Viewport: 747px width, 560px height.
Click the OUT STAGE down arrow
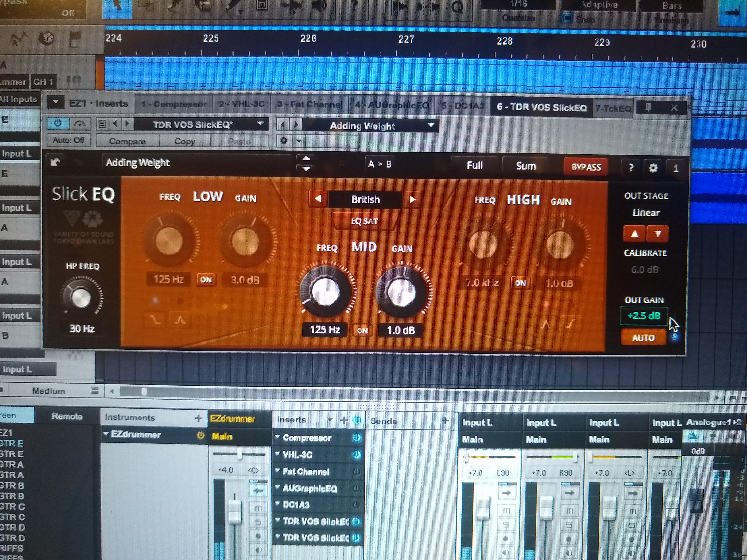(657, 234)
